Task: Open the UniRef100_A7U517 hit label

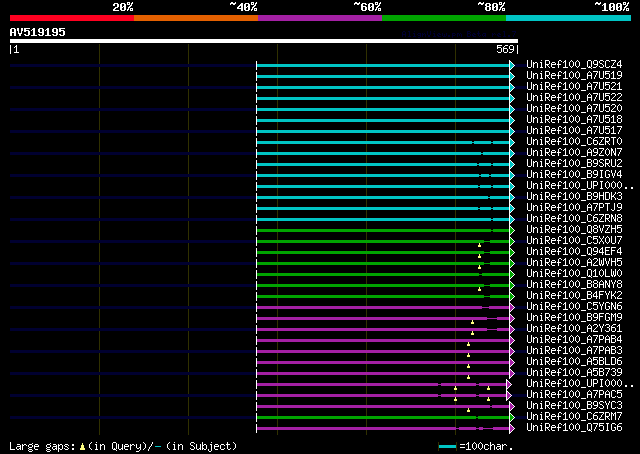Action: [x=574, y=131]
